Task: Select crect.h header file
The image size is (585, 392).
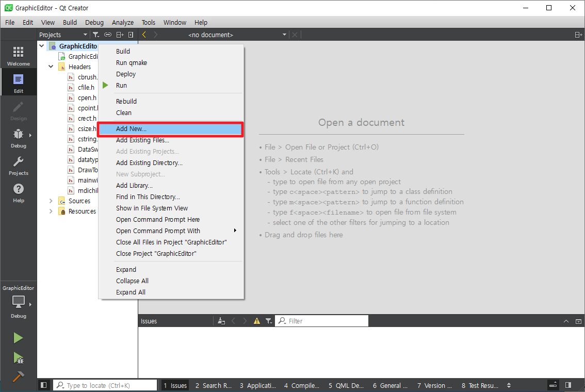Action: pyautogui.click(x=87, y=118)
